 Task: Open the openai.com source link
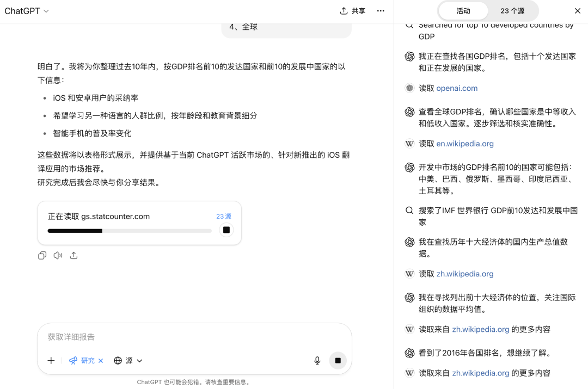point(458,88)
